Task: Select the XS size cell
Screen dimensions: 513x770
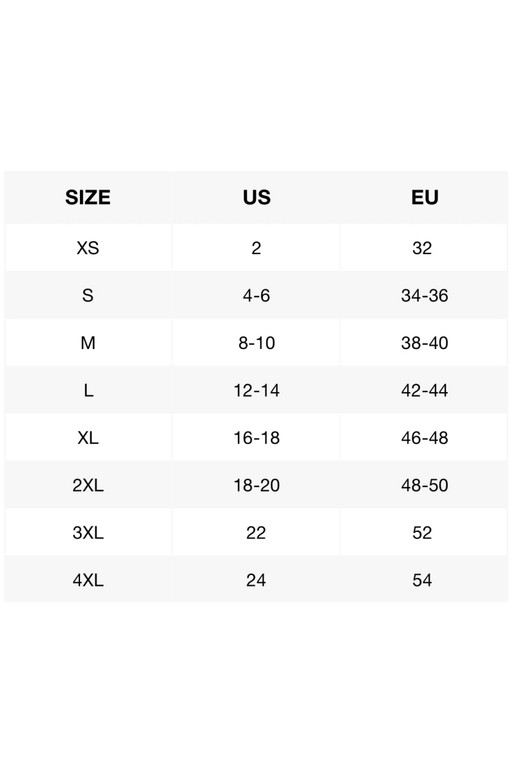Action: tap(88, 248)
